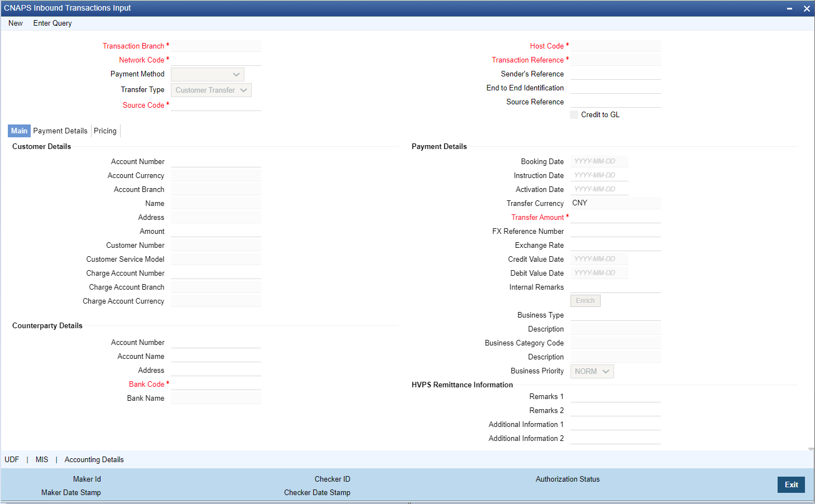Click the Credit Value Date field
815x504 pixels.
pyautogui.click(x=600, y=259)
